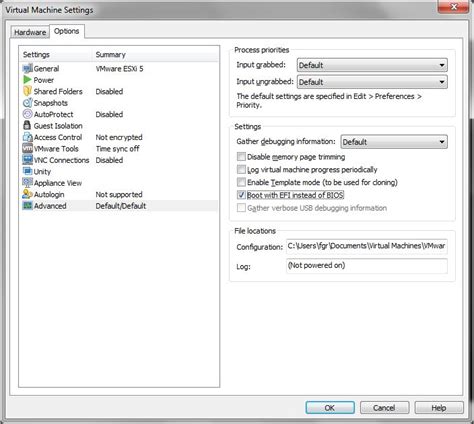Viewport: 474px width, 424px height.
Task: Select the 'Power' row label
Action: pyautogui.click(x=44, y=80)
